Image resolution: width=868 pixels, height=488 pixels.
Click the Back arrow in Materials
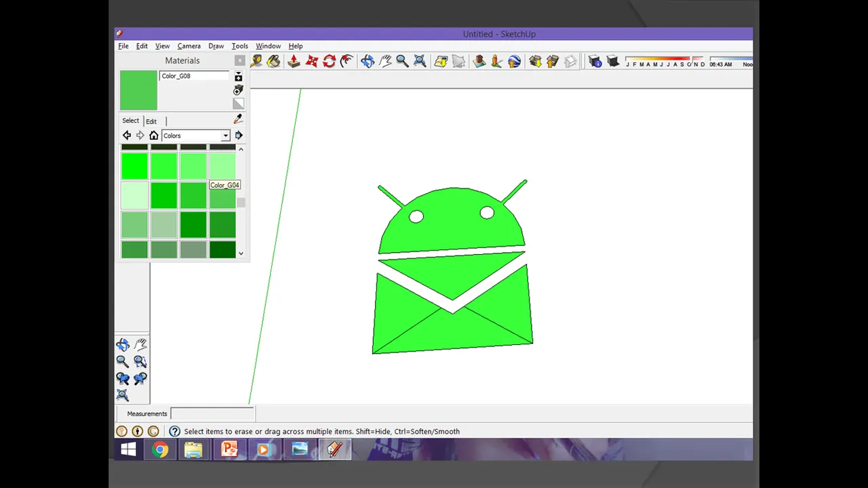tap(127, 136)
